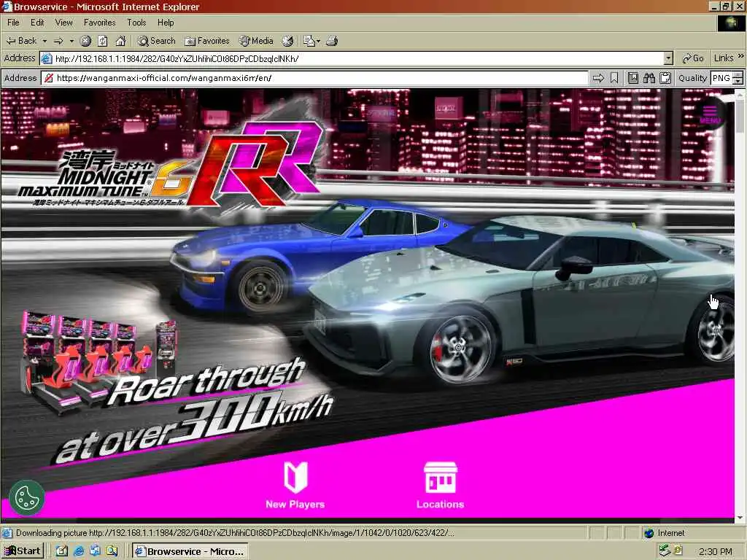Expand the Links toolbar chevron
The image size is (747, 560).
coord(741,56)
